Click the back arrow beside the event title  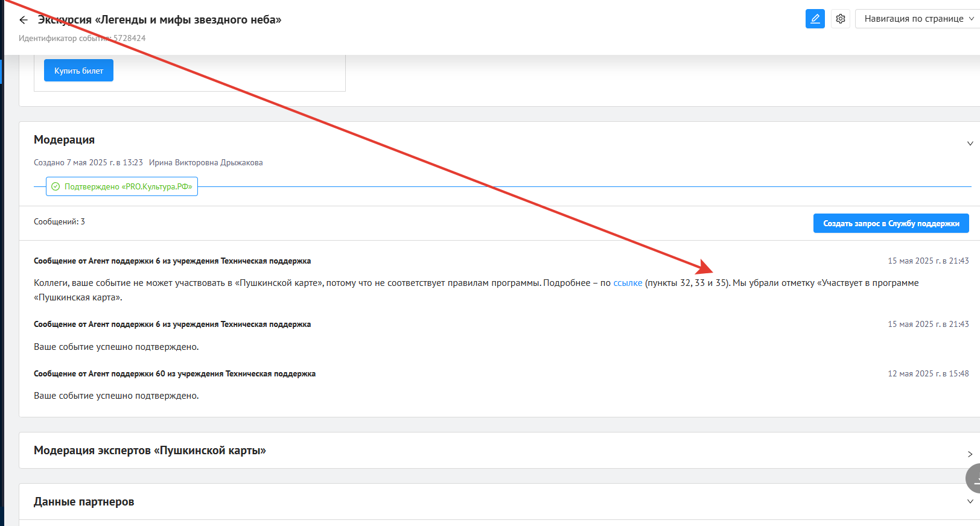tap(24, 20)
